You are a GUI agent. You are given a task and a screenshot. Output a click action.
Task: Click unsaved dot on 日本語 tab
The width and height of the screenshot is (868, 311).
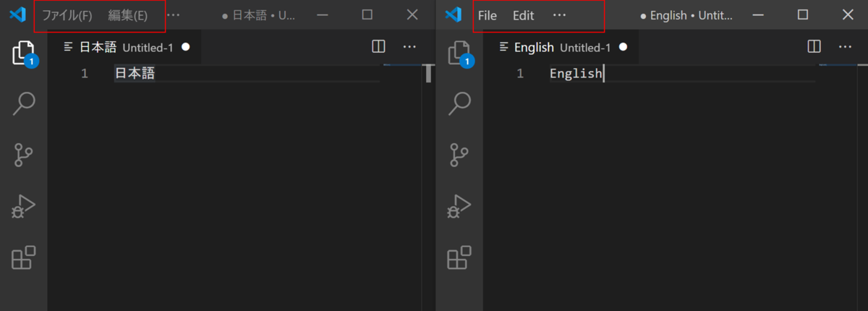[186, 47]
